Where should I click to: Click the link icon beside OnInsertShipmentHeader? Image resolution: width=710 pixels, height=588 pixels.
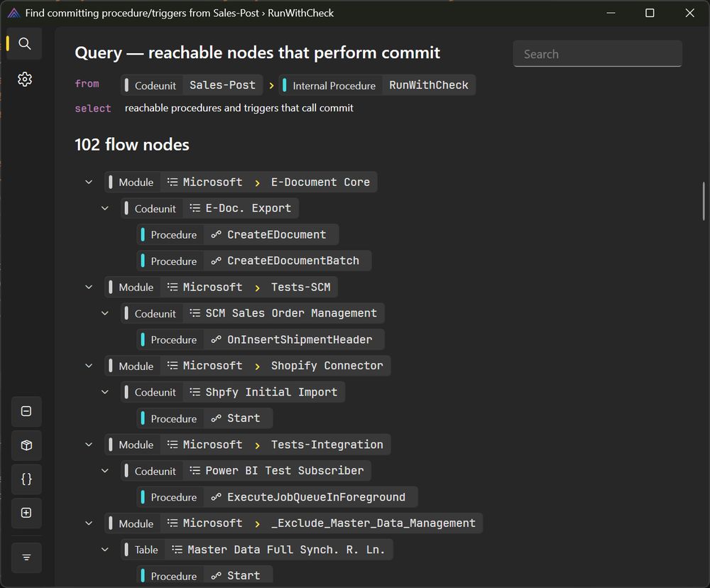click(217, 339)
